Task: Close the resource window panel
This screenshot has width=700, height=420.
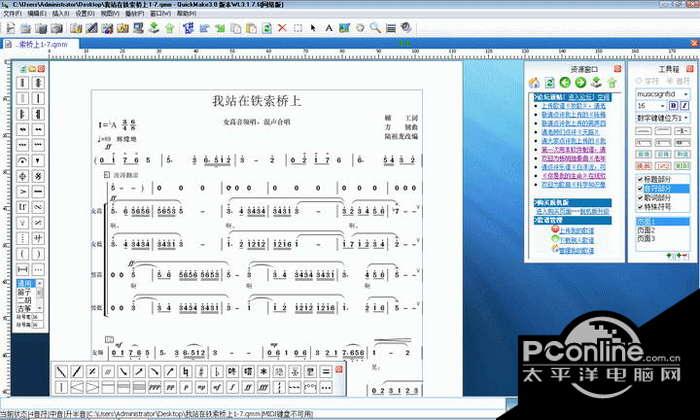Action: click(x=617, y=69)
